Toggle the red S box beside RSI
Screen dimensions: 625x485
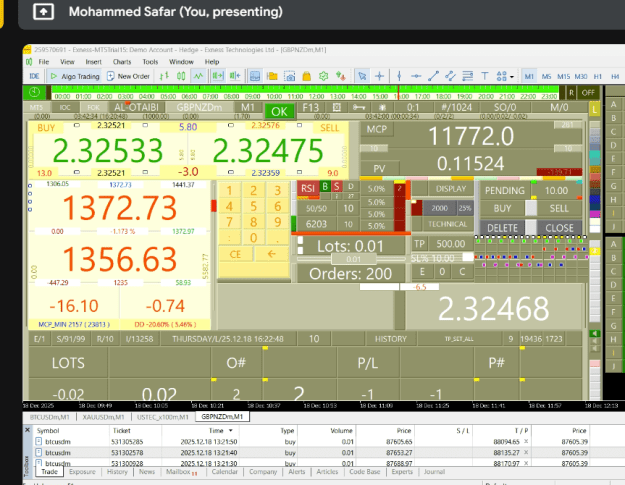pyautogui.click(x=337, y=187)
